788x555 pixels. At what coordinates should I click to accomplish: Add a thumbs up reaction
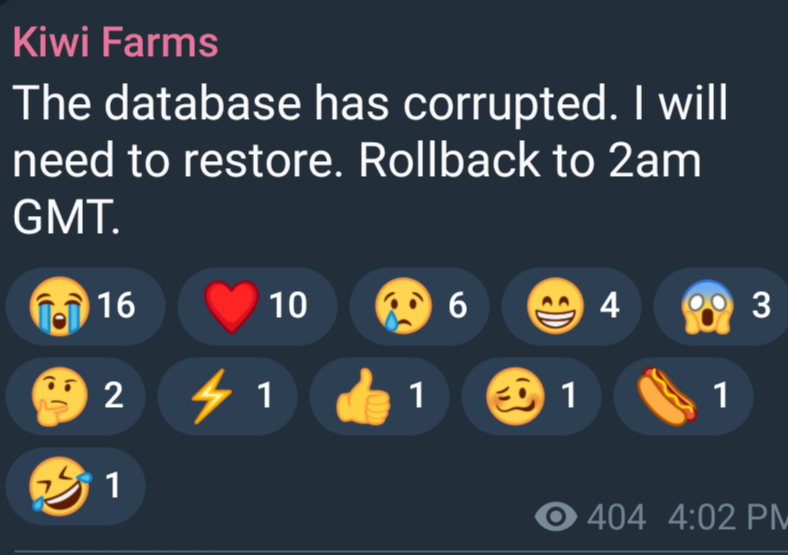pos(379,396)
